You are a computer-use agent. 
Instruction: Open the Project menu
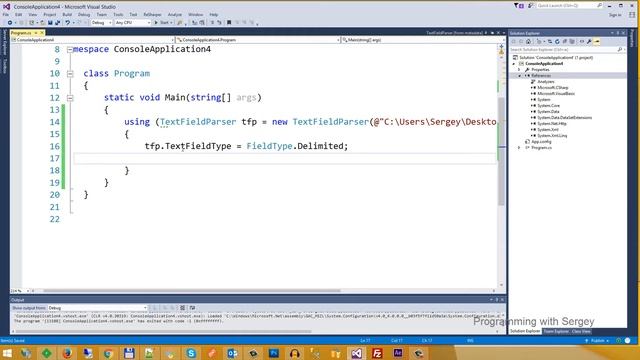point(50,15)
